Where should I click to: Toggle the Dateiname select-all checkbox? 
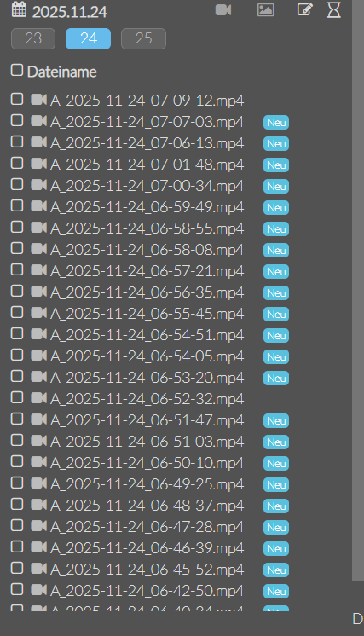[x=16, y=70]
